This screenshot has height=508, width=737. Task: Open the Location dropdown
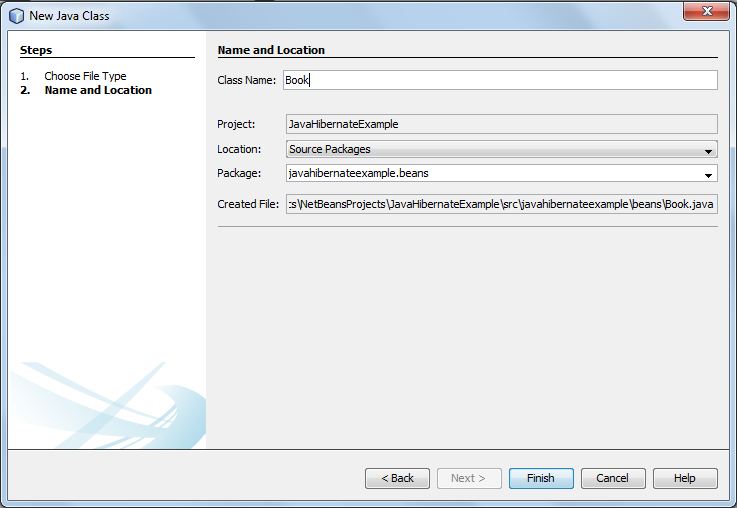pyautogui.click(x=502, y=149)
